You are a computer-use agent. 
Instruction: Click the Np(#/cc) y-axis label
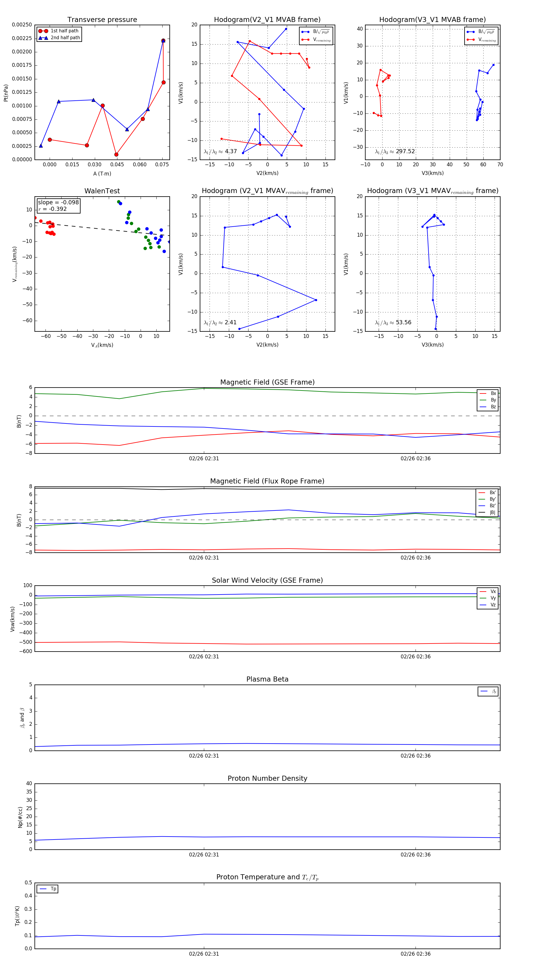pos(20,817)
